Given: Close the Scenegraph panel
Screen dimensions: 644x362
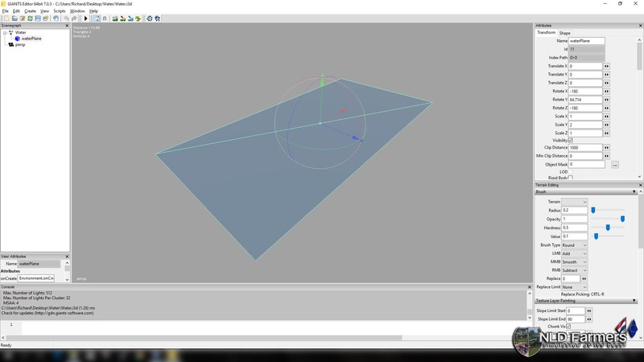Looking at the screenshot, I should coord(67,26).
